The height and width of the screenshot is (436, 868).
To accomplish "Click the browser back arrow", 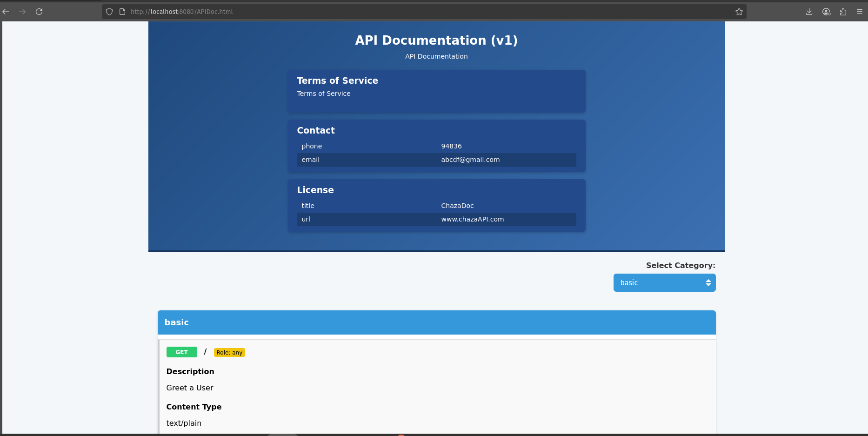I will [x=6, y=12].
